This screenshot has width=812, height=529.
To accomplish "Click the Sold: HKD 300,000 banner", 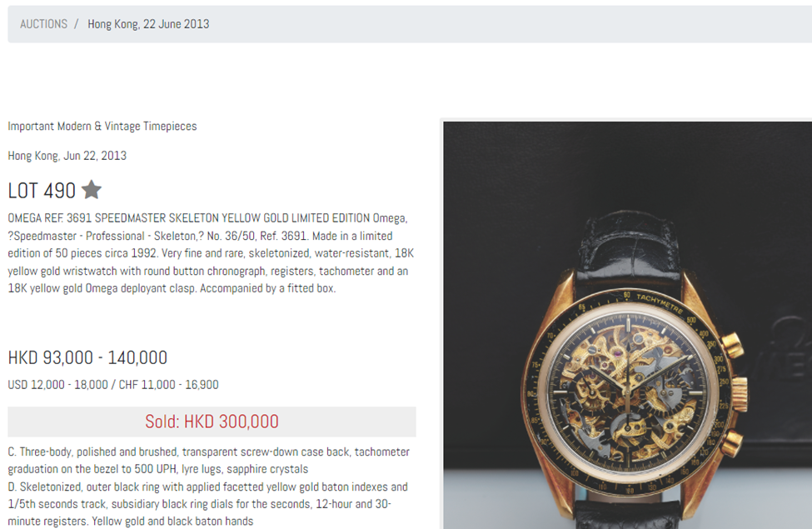I will (212, 422).
